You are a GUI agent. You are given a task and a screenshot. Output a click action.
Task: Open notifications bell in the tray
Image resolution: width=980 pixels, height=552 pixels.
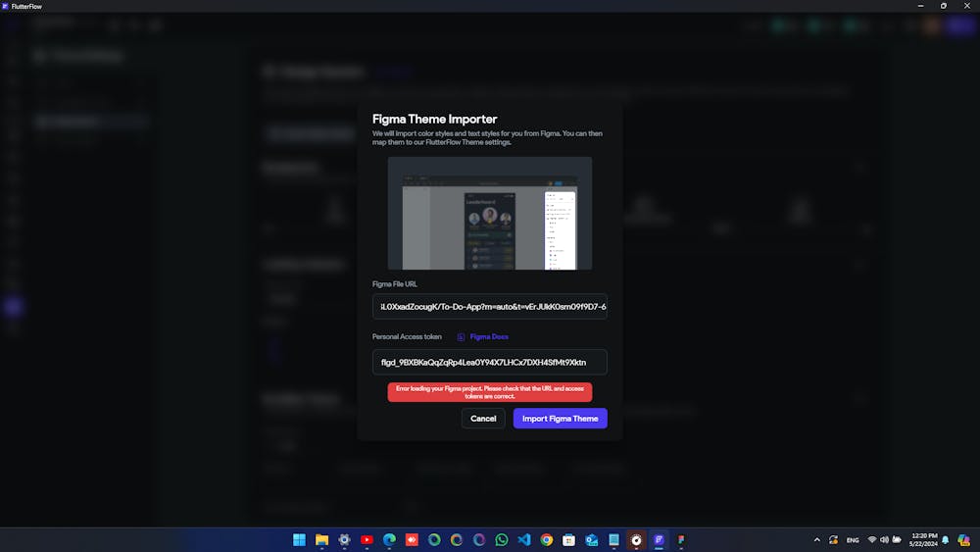point(946,539)
